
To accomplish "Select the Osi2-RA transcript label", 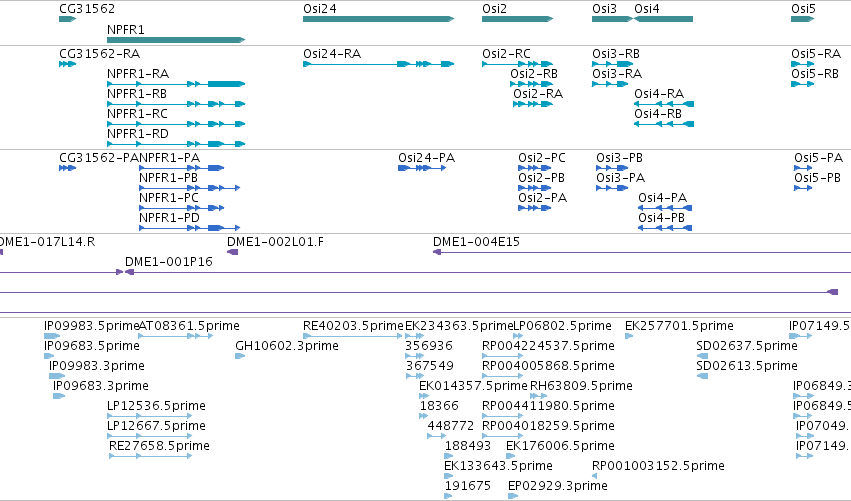I will coord(538,94).
